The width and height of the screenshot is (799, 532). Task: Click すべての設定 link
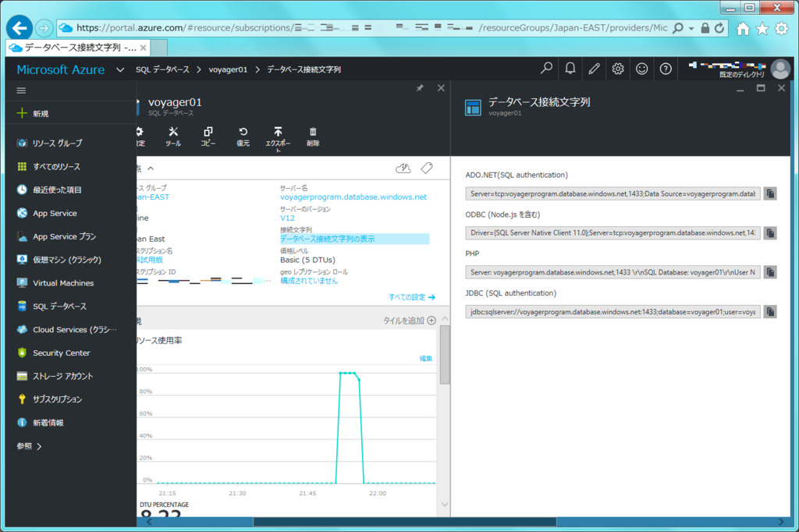pyautogui.click(x=412, y=297)
